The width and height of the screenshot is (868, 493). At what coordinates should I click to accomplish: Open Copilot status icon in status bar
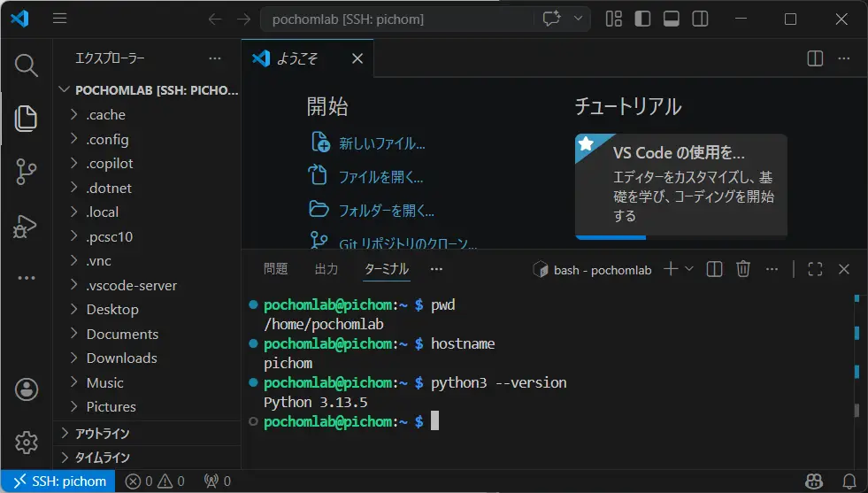pos(814,481)
